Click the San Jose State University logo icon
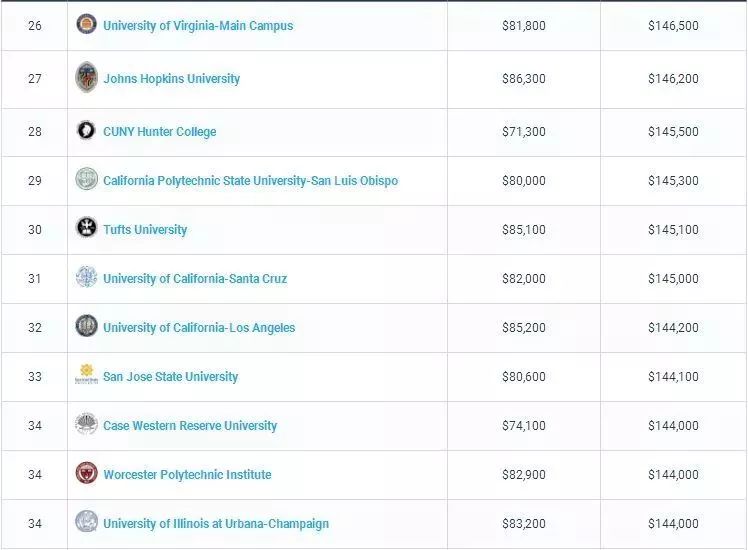Viewport: 748px width, 550px height. click(x=87, y=376)
